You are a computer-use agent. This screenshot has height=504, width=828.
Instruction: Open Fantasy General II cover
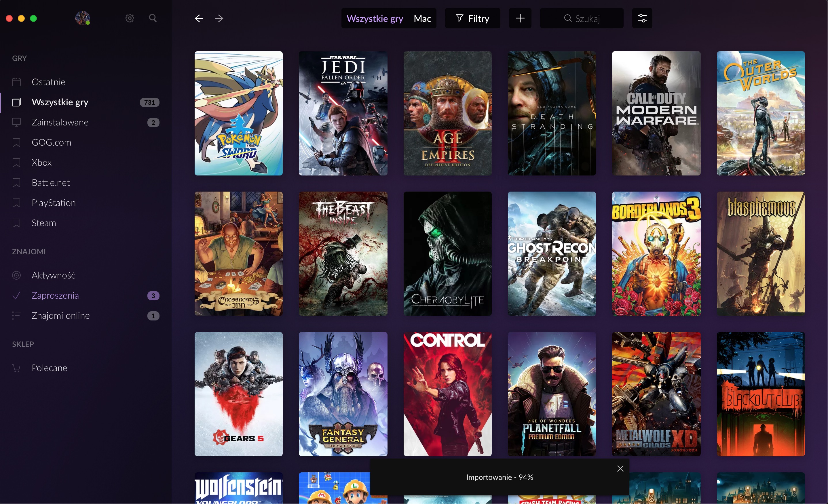(x=343, y=394)
